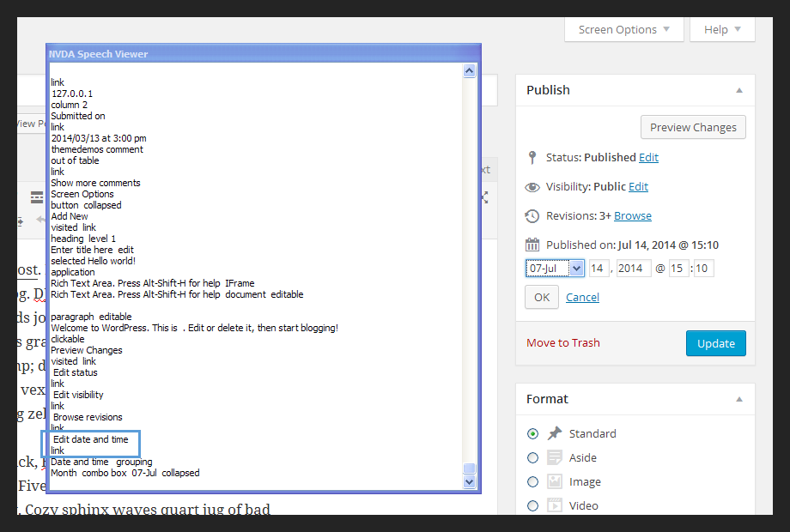This screenshot has height=532, width=790.
Task: Click 'Submitted on' line in Speech Viewer
Action: [x=78, y=116]
